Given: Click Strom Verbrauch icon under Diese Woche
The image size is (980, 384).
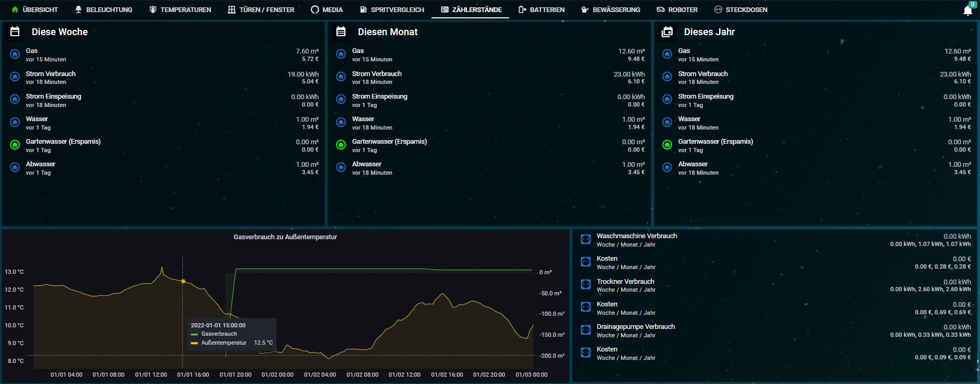Looking at the screenshot, I should click(15, 77).
